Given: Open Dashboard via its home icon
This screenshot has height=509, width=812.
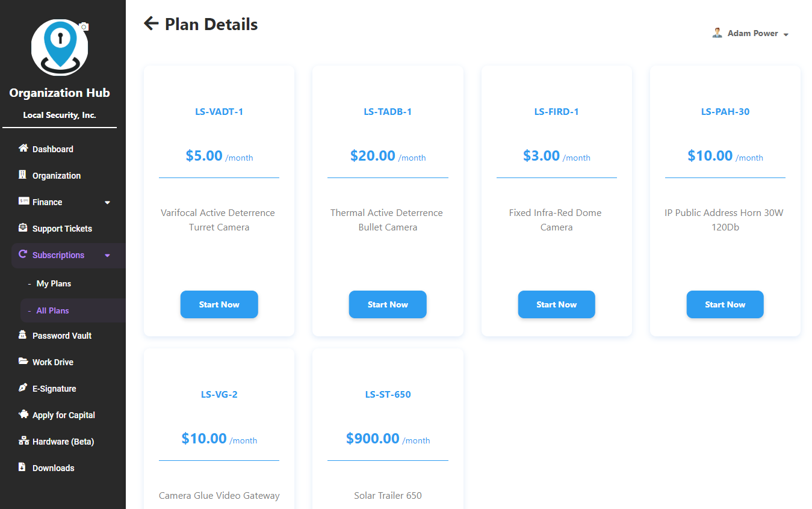Looking at the screenshot, I should 23,148.
